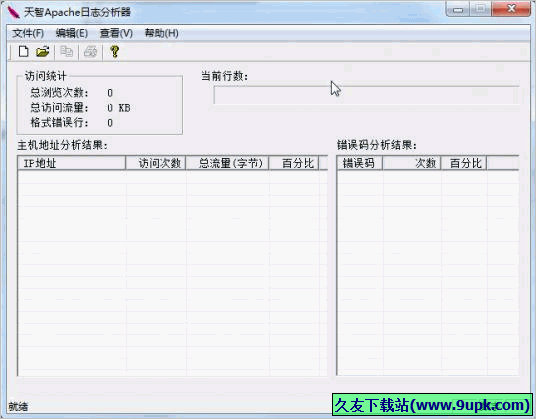The height and width of the screenshot is (419, 536).
Task: Open the 编辑(E) menu
Action: 72,33
